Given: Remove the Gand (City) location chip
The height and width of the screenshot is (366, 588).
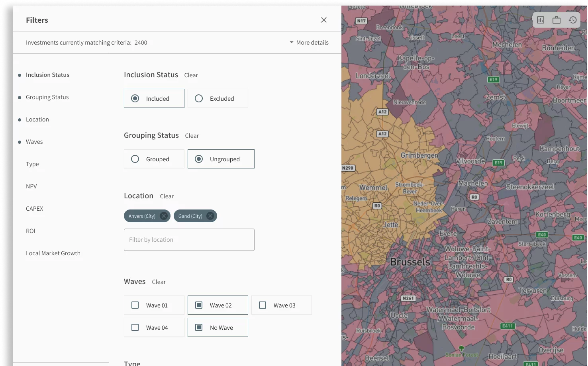Looking at the screenshot, I should 210,216.
